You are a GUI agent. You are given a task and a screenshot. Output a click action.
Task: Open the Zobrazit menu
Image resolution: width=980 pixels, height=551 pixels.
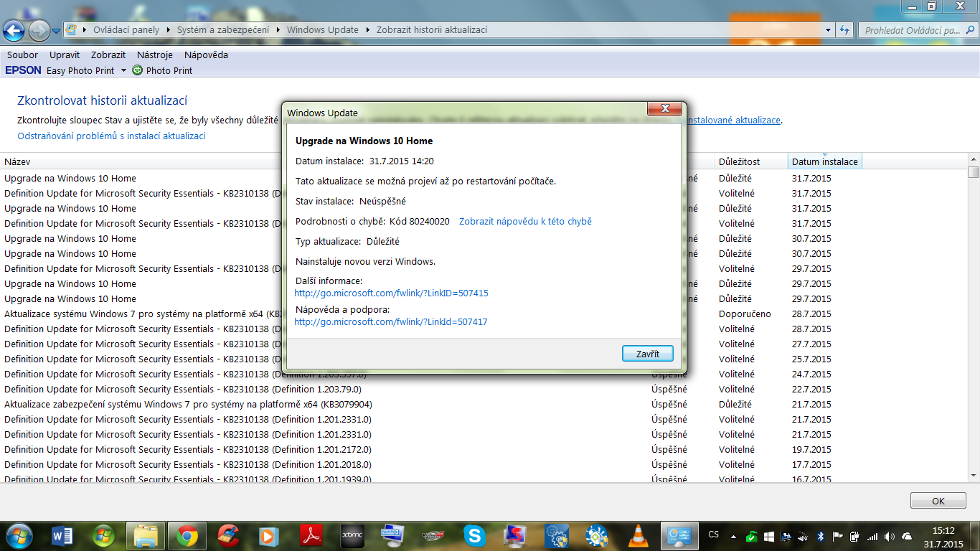108,55
